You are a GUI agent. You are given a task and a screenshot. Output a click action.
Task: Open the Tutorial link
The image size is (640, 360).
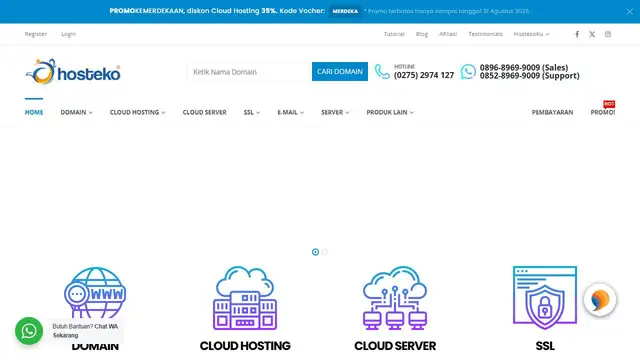[394, 34]
